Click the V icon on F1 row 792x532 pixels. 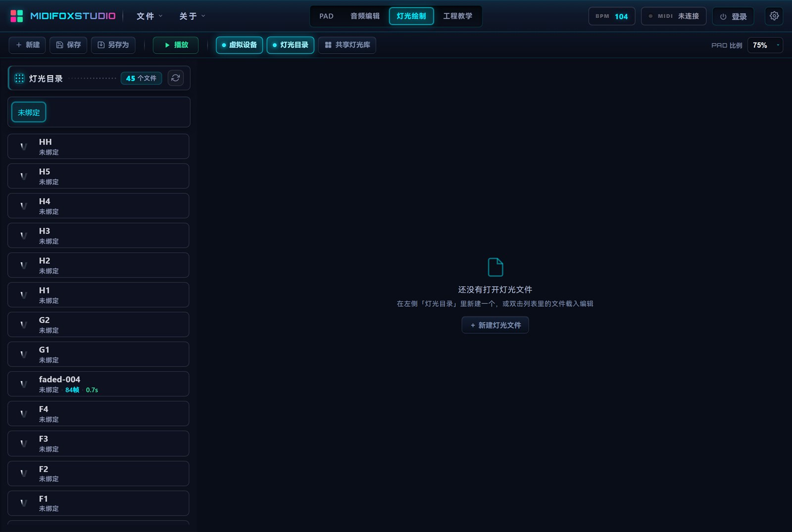[23, 503]
